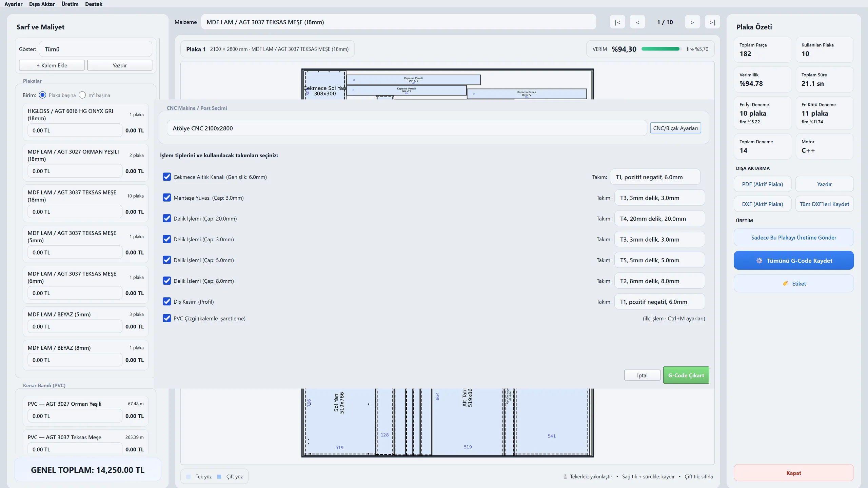The image size is (868, 488).
Task: Open the Dışa Aktar menu
Action: tap(42, 4)
